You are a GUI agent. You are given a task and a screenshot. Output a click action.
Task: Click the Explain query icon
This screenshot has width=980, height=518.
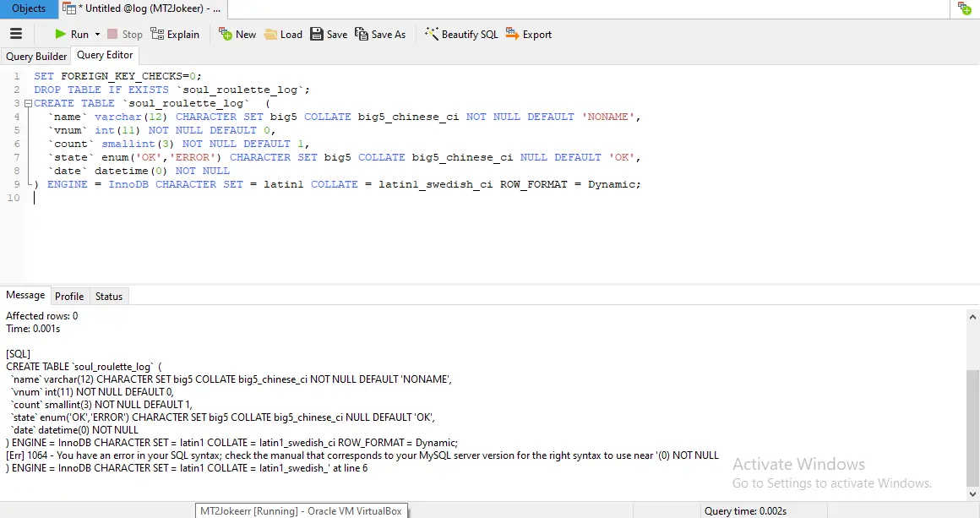tap(157, 35)
